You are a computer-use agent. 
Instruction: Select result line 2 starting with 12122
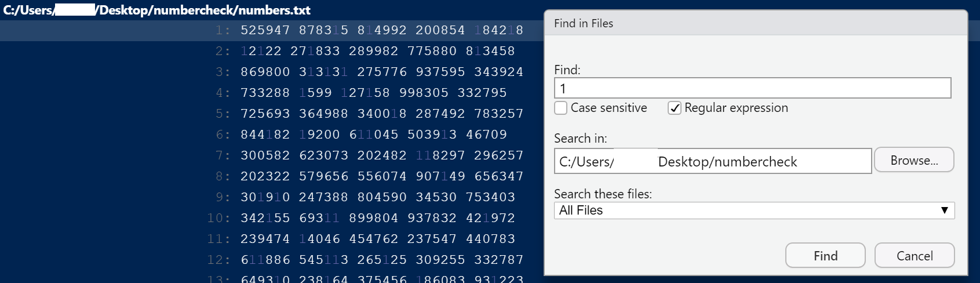coord(272,51)
